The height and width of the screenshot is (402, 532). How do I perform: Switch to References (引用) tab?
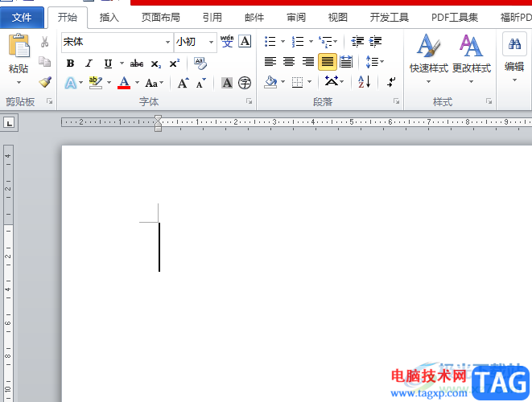point(212,18)
